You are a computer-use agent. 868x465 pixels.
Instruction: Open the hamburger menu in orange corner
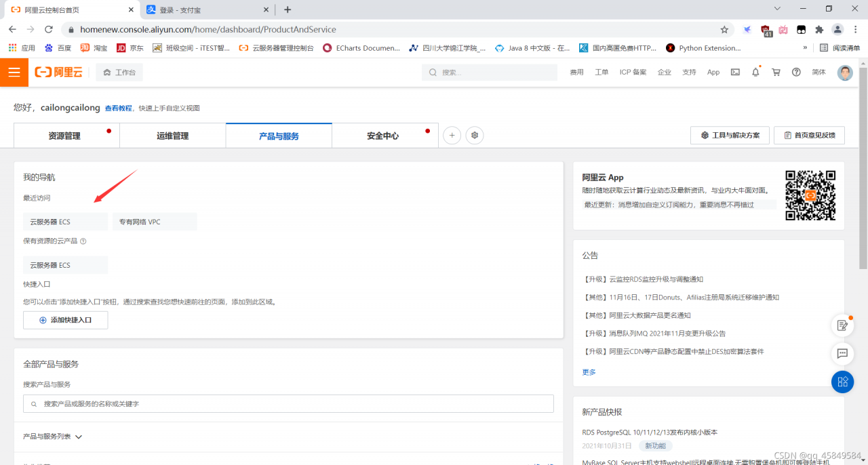click(14, 73)
